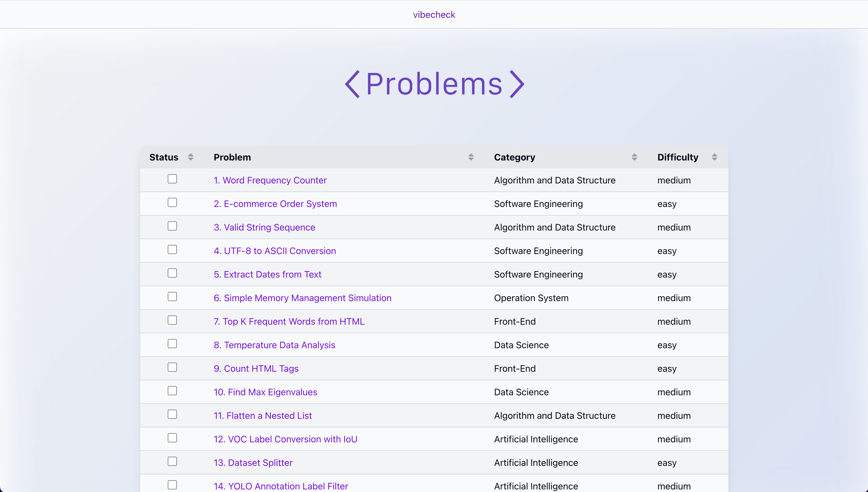Click the Status column sort icon
Image resolution: width=868 pixels, height=492 pixels.
(x=191, y=157)
